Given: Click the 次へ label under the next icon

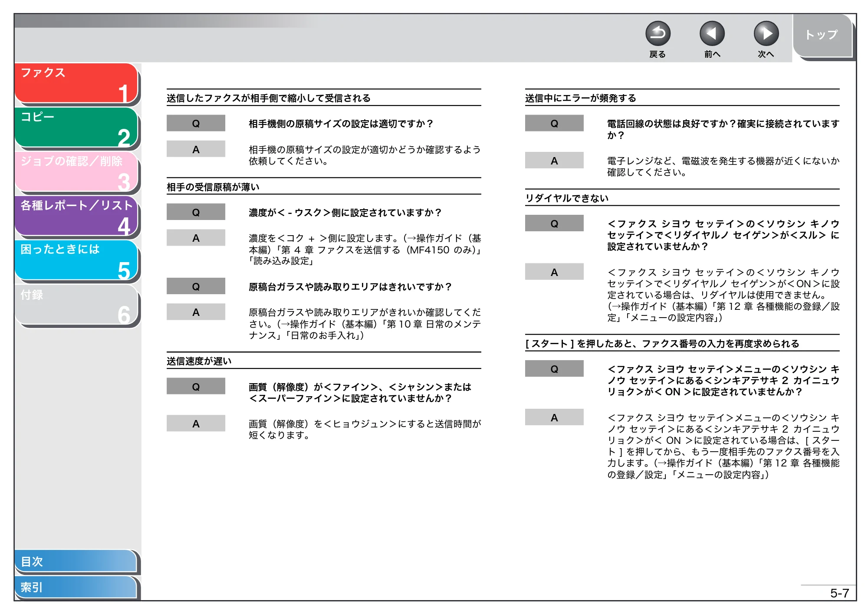Looking at the screenshot, I should [766, 54].
